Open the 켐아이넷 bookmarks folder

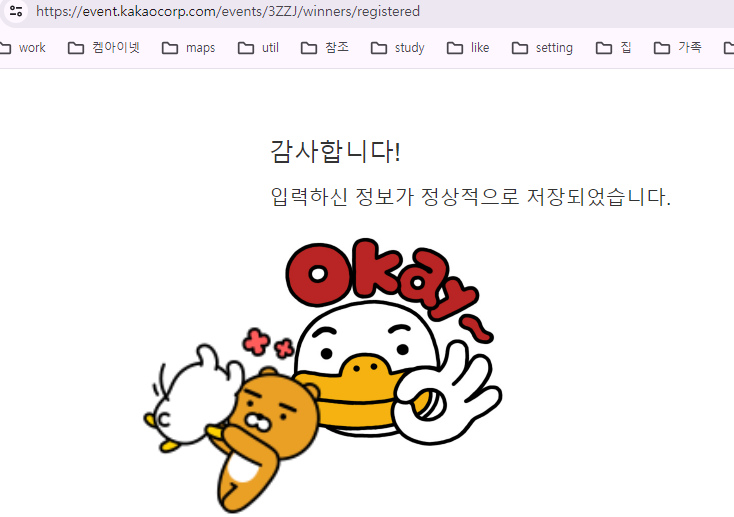tap(104, 48)
